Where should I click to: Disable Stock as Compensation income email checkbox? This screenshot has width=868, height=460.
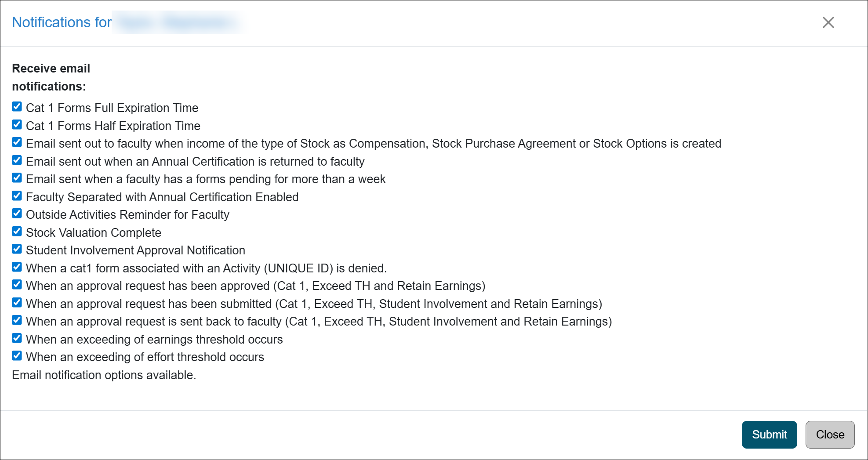coord(17,142)
